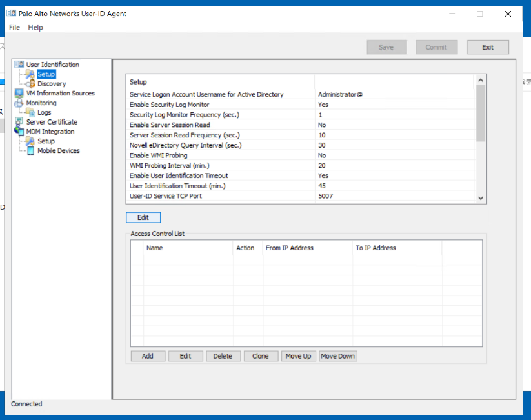This screenshot has width=531, height=420.
Task: Click the Setup wrench icon under User Identification
Action: pyautogui.click(x=30, y=74)
